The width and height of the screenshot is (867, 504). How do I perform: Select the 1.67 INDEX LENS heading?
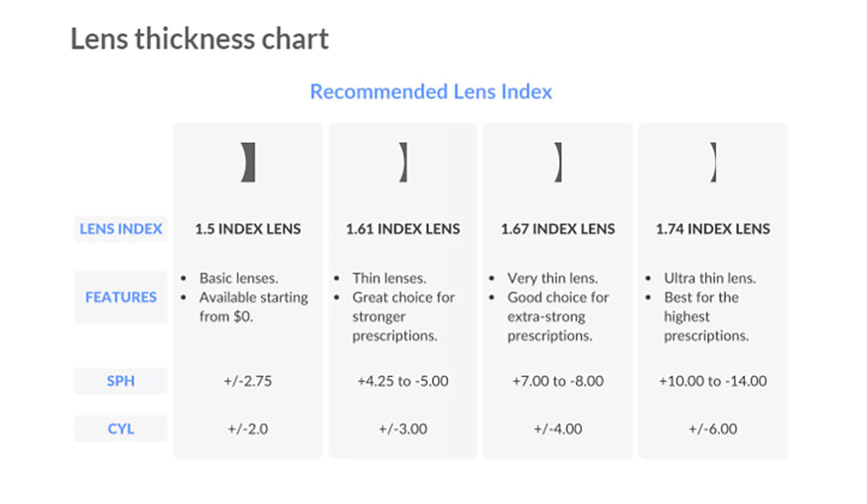[x=558, y=229]
